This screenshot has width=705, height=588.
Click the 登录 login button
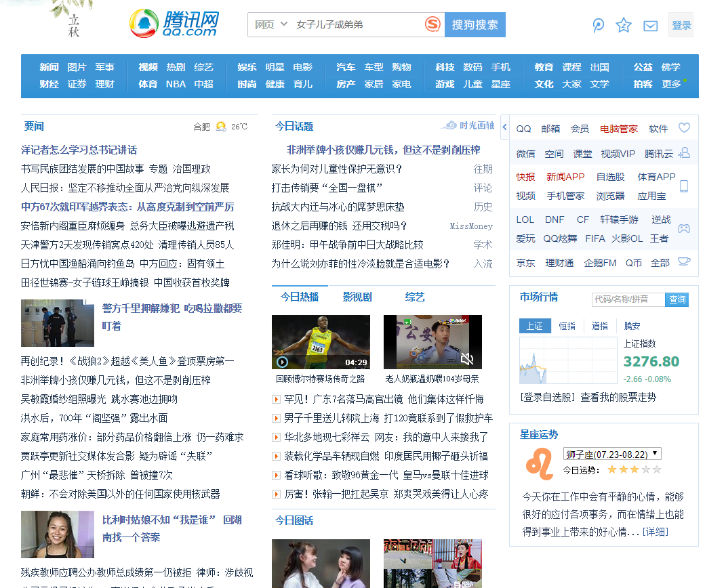[x=681, y=25]
